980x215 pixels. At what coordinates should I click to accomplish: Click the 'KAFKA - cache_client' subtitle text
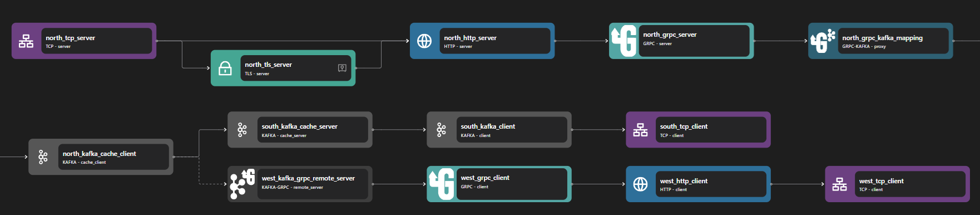tap(84, 163)
